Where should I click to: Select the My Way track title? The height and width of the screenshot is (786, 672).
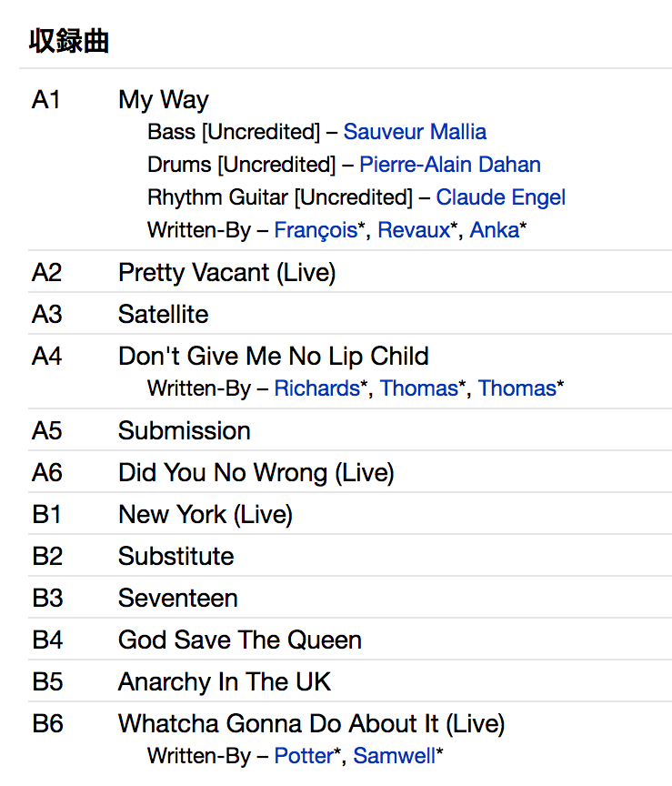point(164,99)
